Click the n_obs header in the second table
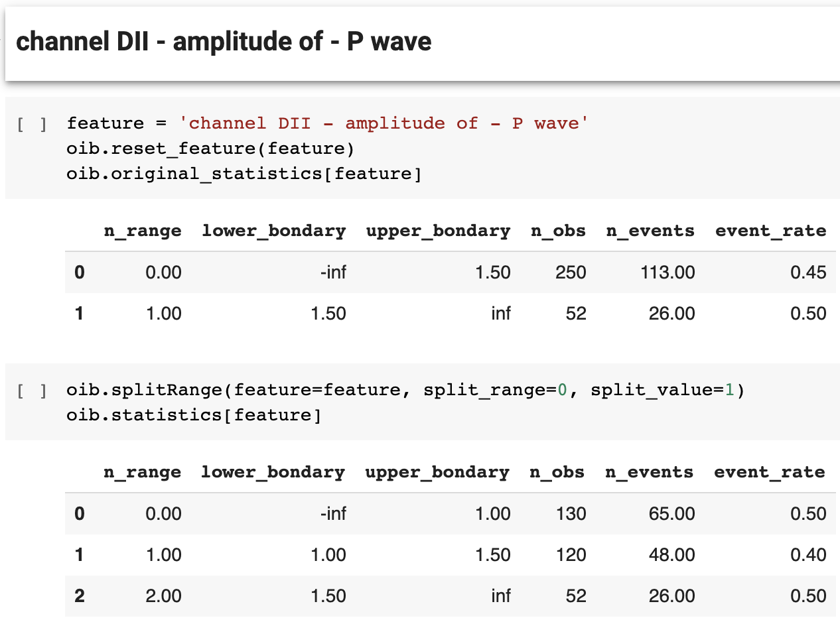Viewport: 840px width, 618px height. tap(557, 472)
